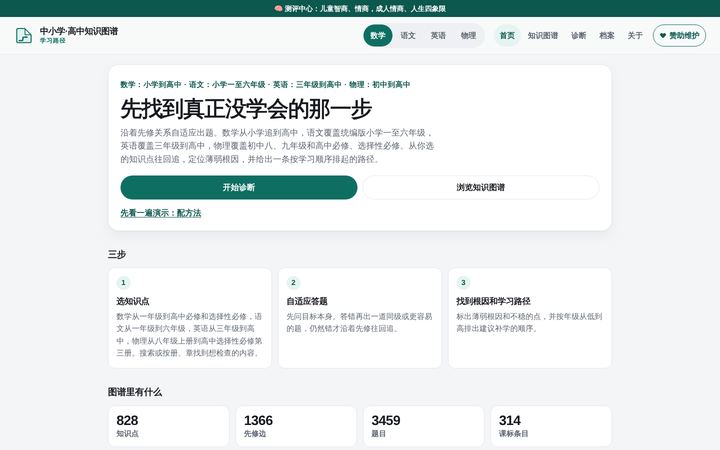Switch to the 语文 subject tab

408,35
